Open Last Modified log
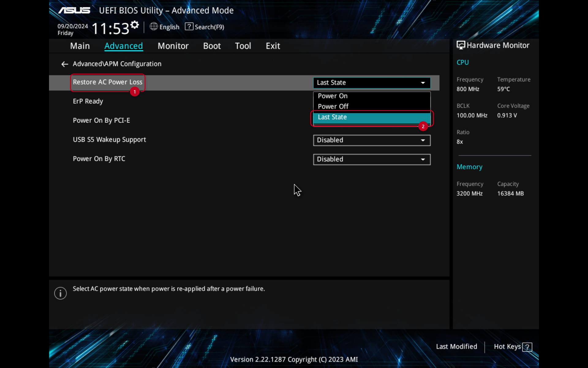The height and width of the screenshot is (368, 588). (456, 347)
